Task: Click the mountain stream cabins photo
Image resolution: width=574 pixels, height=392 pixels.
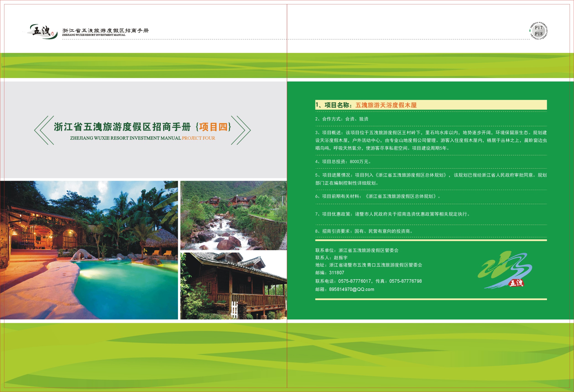Action: [233, 215]
